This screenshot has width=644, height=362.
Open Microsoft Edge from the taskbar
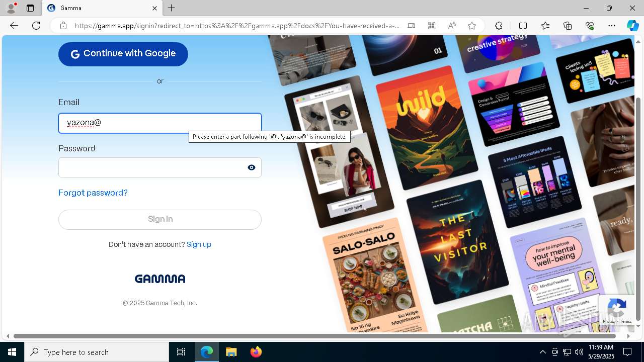click(207, 352)
